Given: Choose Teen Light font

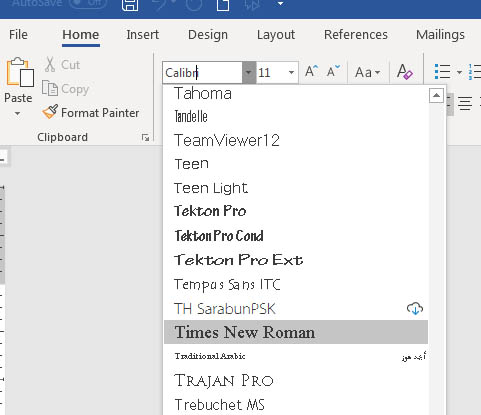Looking at the screenshot, I should (x=296, y=188).
